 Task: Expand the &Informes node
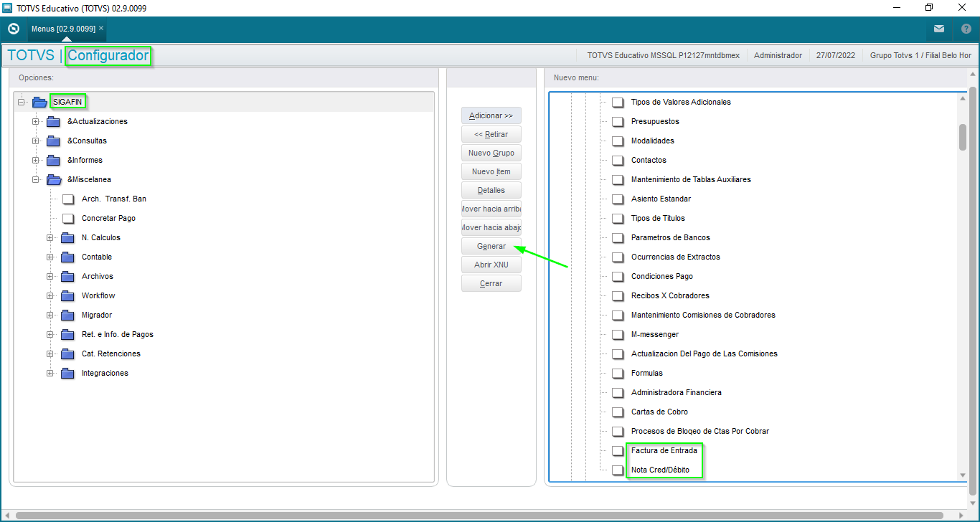point(36,160)
